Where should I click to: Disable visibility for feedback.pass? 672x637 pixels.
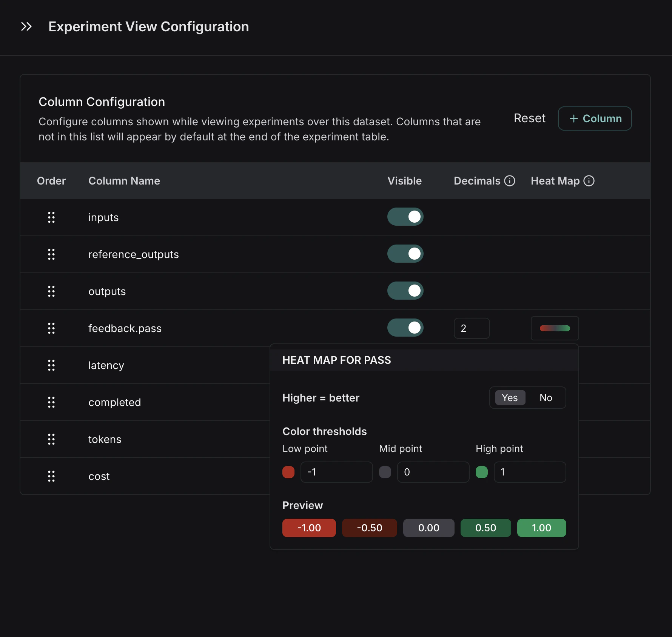pos(405,328)
